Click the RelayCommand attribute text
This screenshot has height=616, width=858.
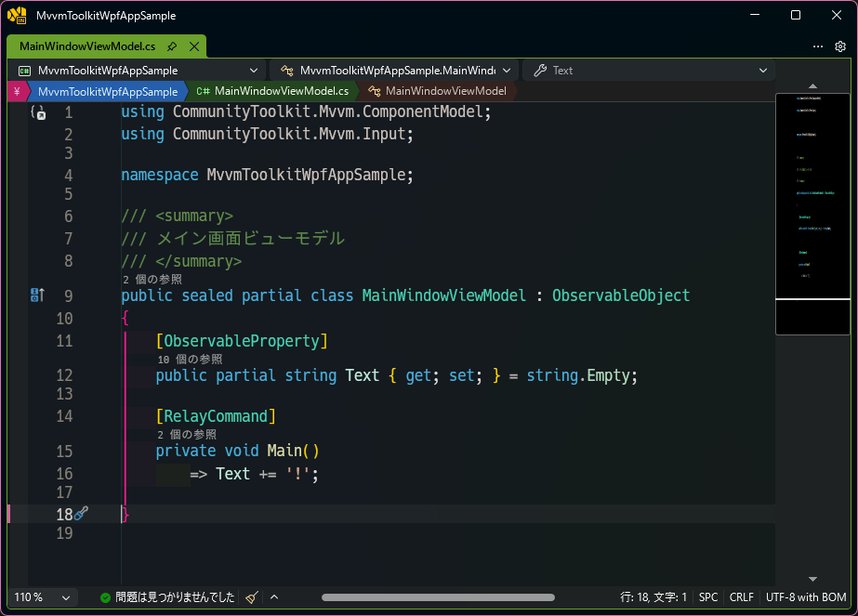pos(216,416)
